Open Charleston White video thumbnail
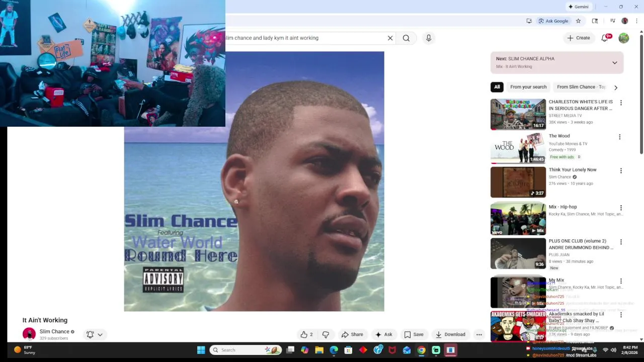This screenshot has width=644, height=362. (x=518, y=114)
